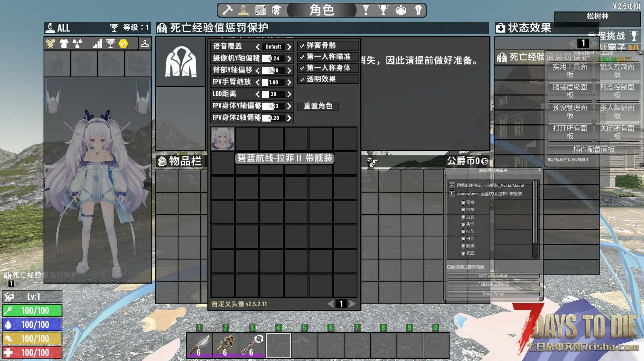Click the clothes hanger icon
The image size is (644, 361).
pyautogui.click(x=145, y=43)
